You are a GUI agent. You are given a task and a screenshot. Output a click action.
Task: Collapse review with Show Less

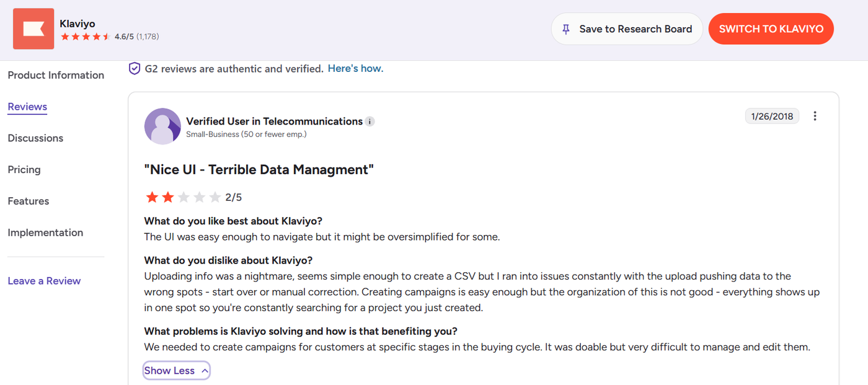tap(176, 371)
